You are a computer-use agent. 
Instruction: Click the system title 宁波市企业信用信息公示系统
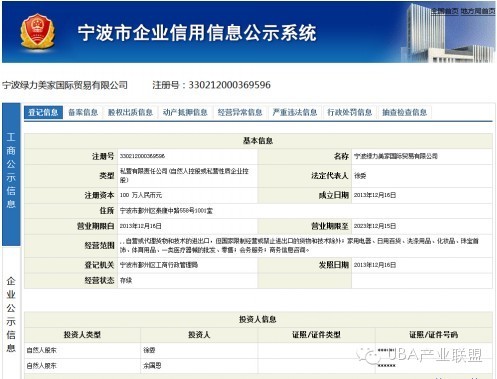197,33
